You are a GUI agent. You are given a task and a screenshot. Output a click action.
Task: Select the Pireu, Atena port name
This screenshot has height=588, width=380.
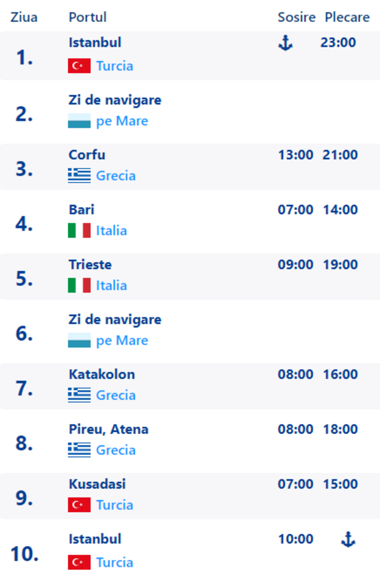click(x=108, y=430)
